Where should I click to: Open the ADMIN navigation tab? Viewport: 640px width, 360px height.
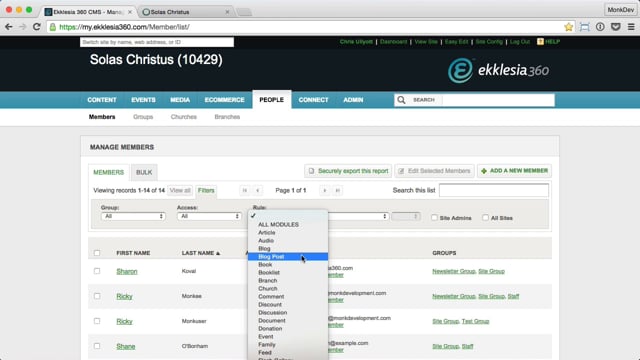[x=353, y=100]
